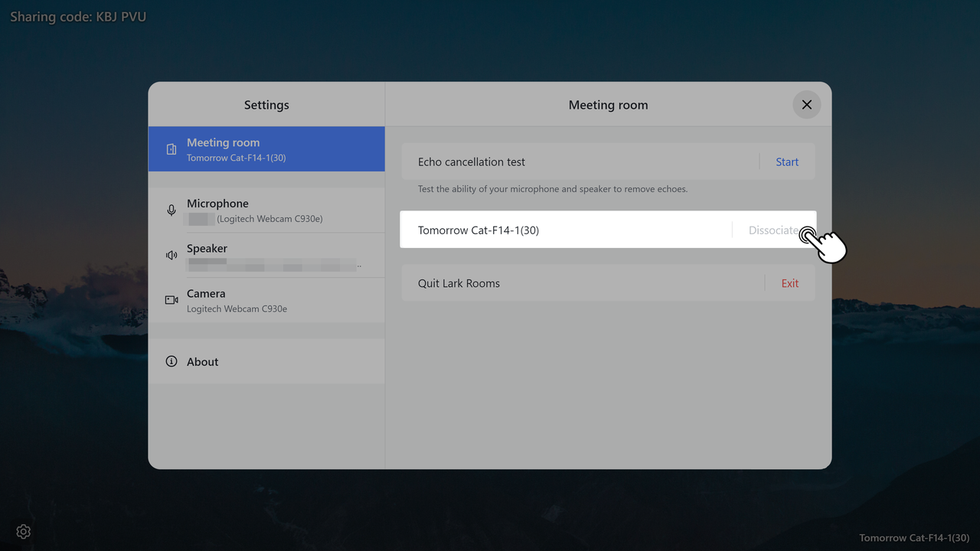Dissociate the Tomorrow Cat-F14-1(30) room
980x551 pixels.
[773, 230]
